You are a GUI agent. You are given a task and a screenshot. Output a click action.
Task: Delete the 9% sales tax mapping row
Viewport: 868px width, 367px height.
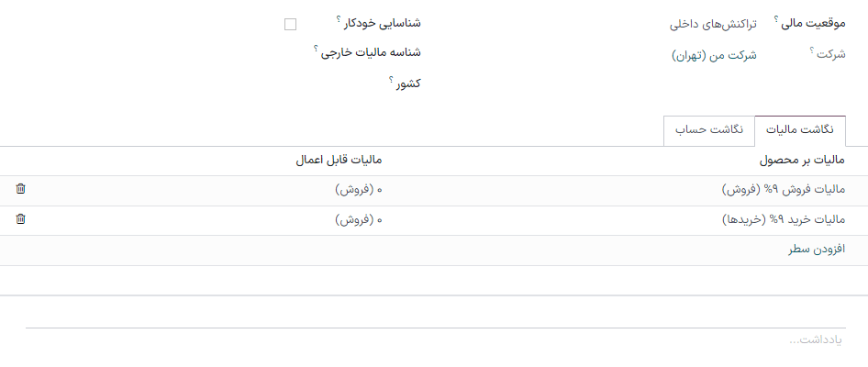(x=21, y=189)
